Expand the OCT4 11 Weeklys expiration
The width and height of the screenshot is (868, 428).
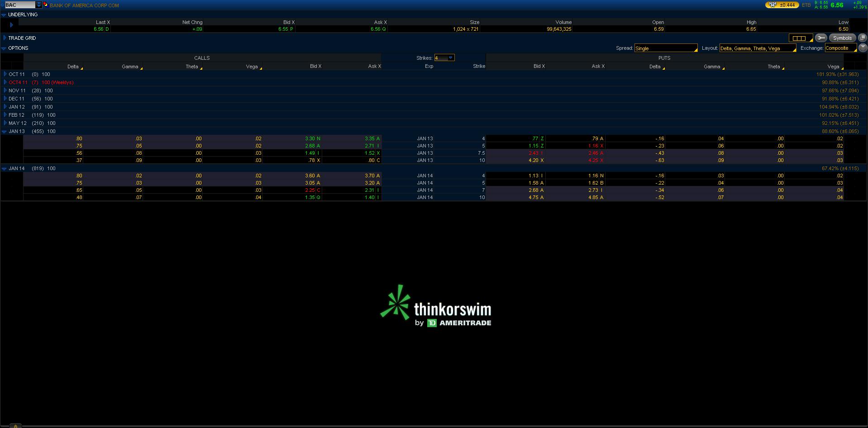(x=5, y=82)
